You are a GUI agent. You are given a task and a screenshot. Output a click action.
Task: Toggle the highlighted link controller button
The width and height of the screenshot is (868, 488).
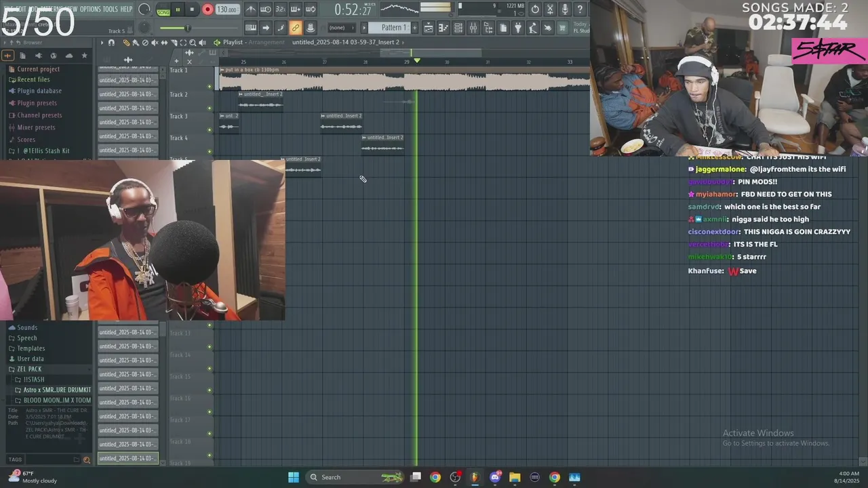(x=296, y=28)
